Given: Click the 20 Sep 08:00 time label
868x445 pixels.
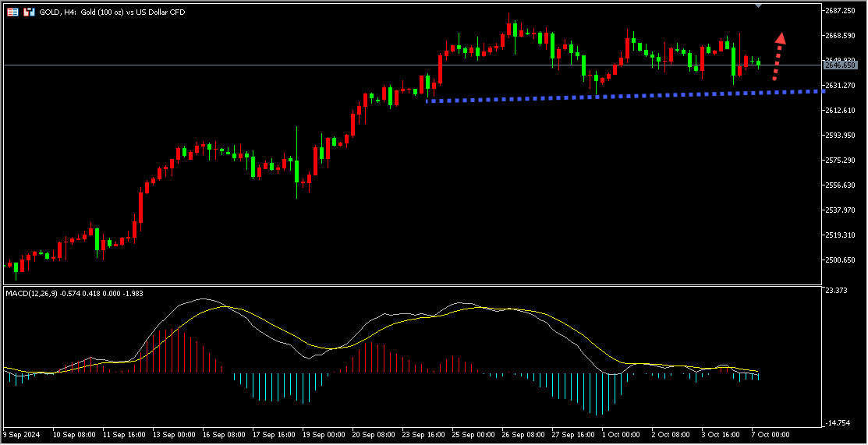Looking at the screenshot, I should click(374, 435).
